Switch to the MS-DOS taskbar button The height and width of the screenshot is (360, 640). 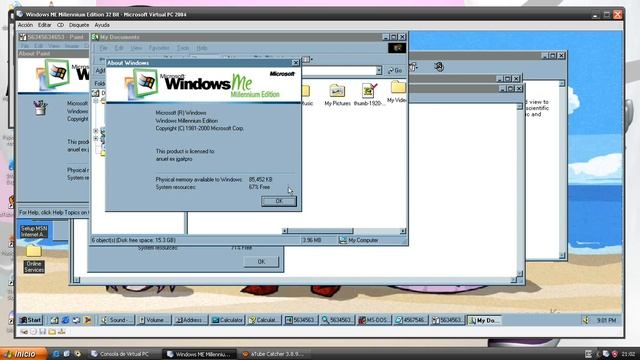[x=373, y=320]
